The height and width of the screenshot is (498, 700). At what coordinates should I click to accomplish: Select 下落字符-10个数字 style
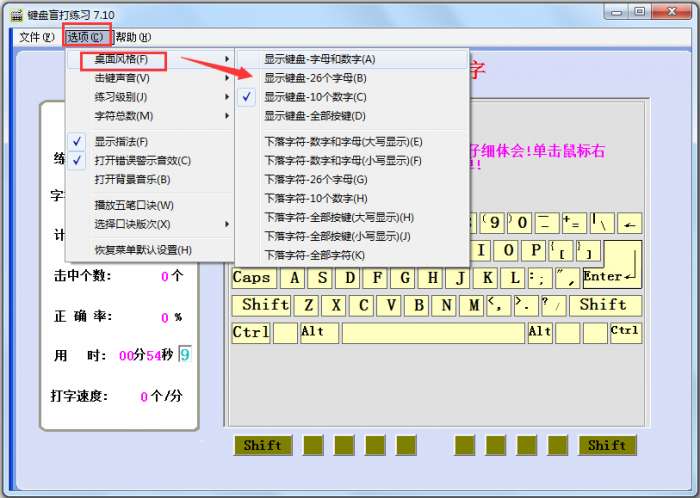(x=316, y=198)
